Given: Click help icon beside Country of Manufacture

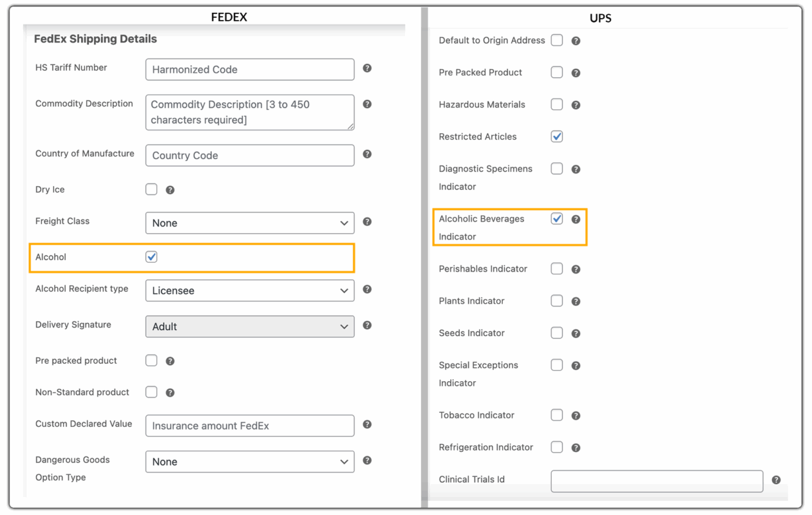Looking at the screenshot, I should pyautogui.click(x=367, y=154).
